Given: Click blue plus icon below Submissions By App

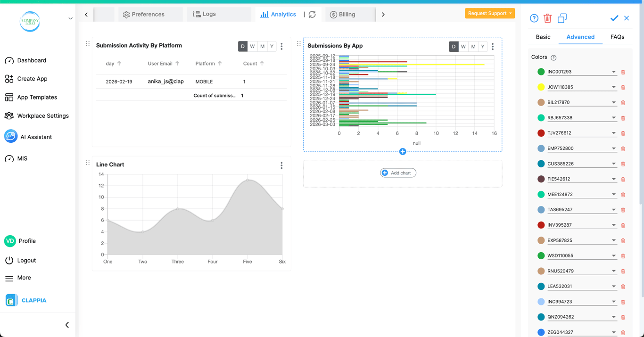Looking at the screenshot, I should pos(403,151).
